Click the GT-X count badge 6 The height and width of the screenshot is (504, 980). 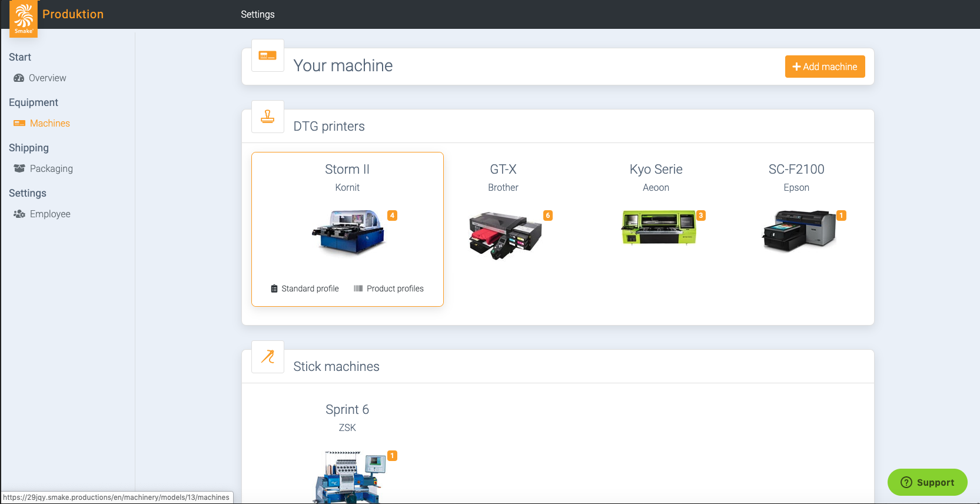(548, 215)
